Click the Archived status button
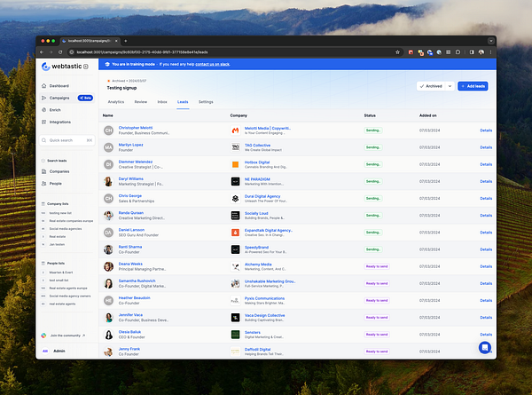The image size is (532, 395). [x=431, y=86]
